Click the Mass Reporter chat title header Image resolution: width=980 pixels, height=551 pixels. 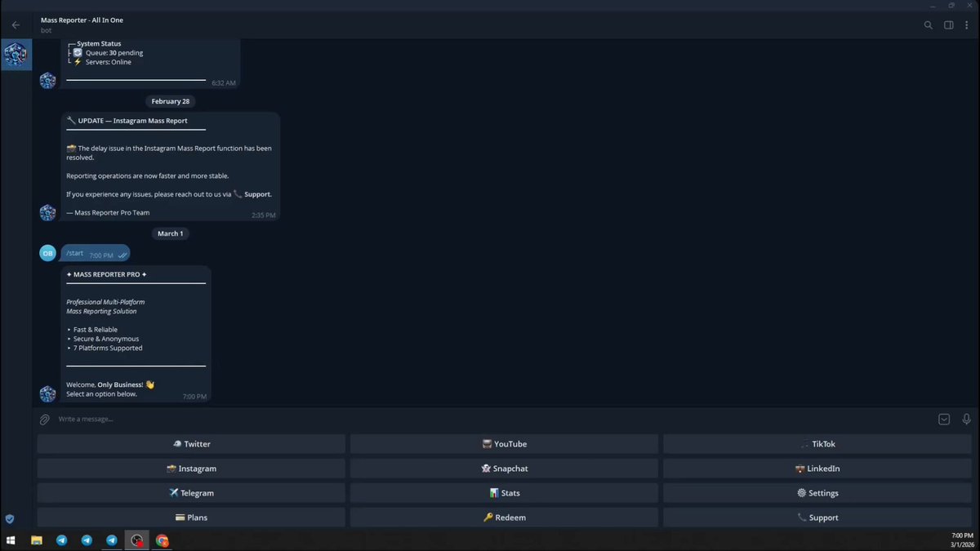82,20
